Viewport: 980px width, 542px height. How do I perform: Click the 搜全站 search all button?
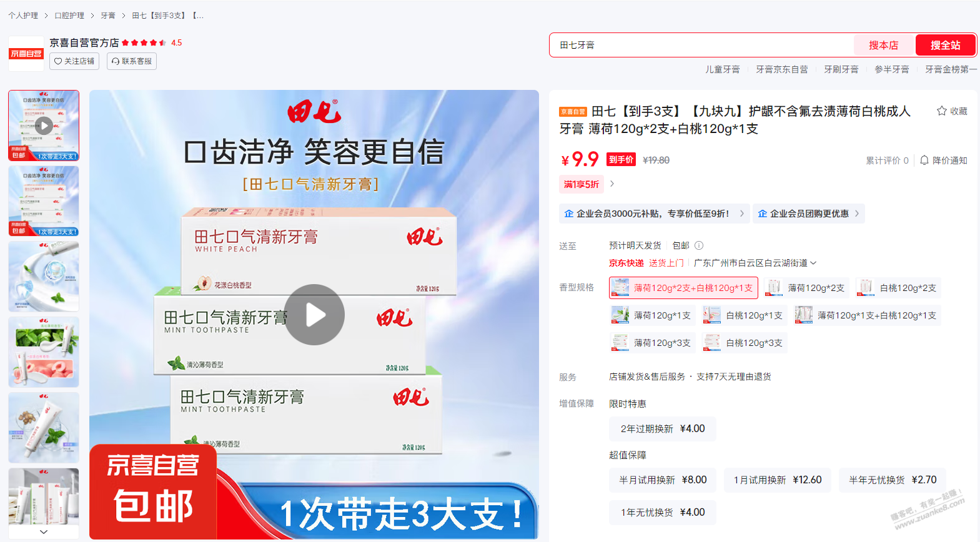coord(945,45)
